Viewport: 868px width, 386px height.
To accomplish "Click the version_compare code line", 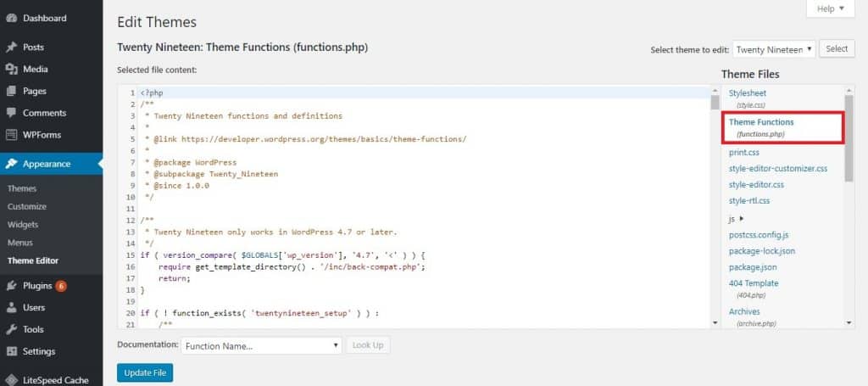I will (x=281, y=256).
